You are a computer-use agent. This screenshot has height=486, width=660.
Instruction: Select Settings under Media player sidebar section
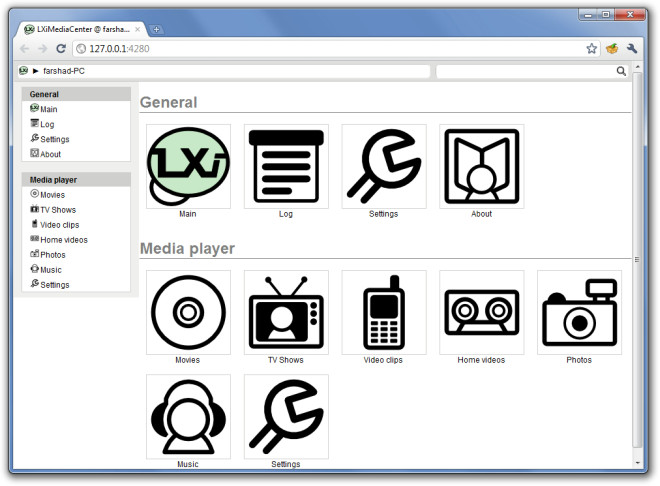(x=50, y=284)
